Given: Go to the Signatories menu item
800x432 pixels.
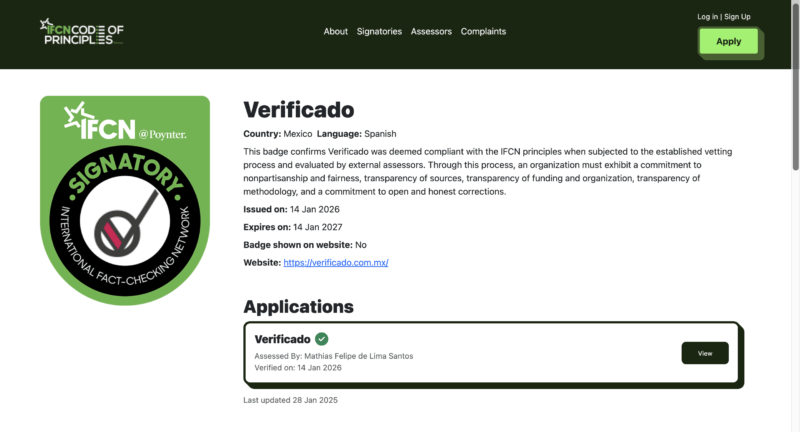Looking at the screenshot, I should (379, 31).
